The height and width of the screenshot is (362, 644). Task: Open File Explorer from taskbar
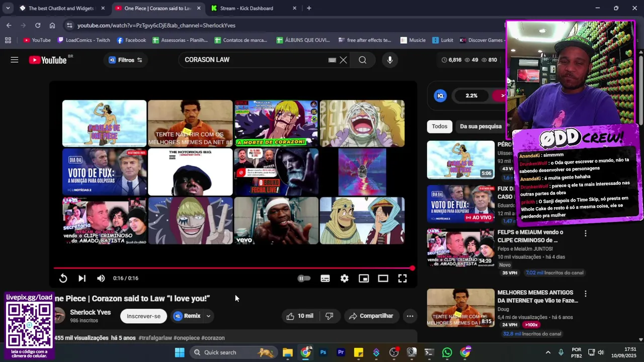288,352
